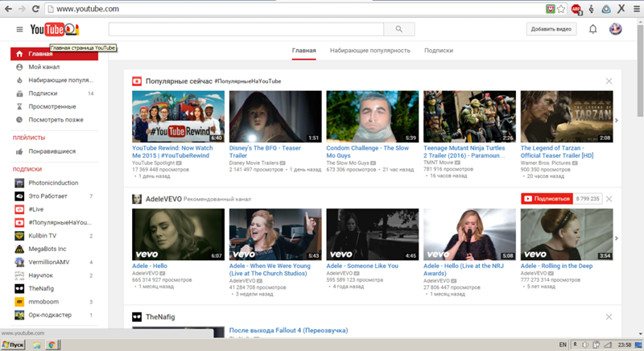The height and width of the screenshot is (351, 644).
Task: Open Adele - Hello video title
Action: pos(150,266)
